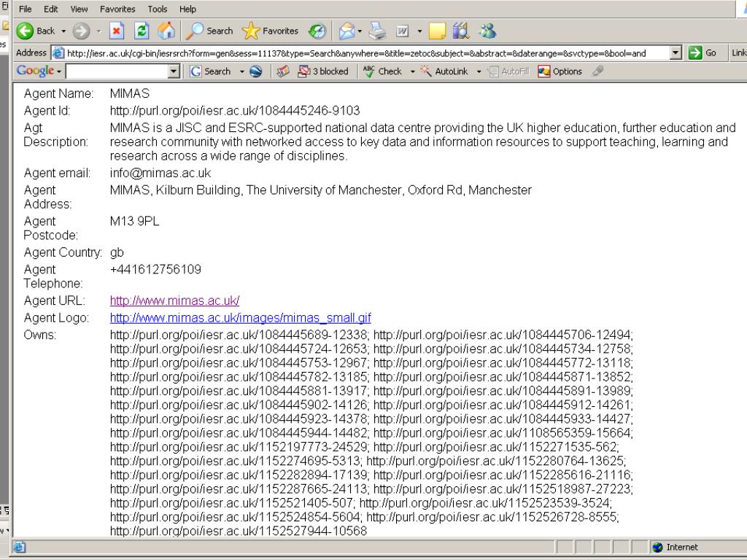Click the Forward arrow button
Image resolution: width=747 pixels, height=560 pixels.
click(81, 31)
